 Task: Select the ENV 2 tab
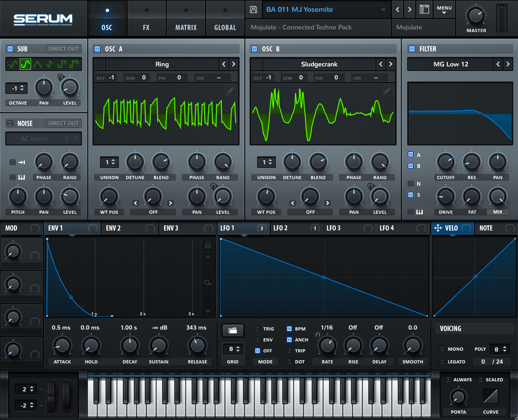click(x=129, y=228)
